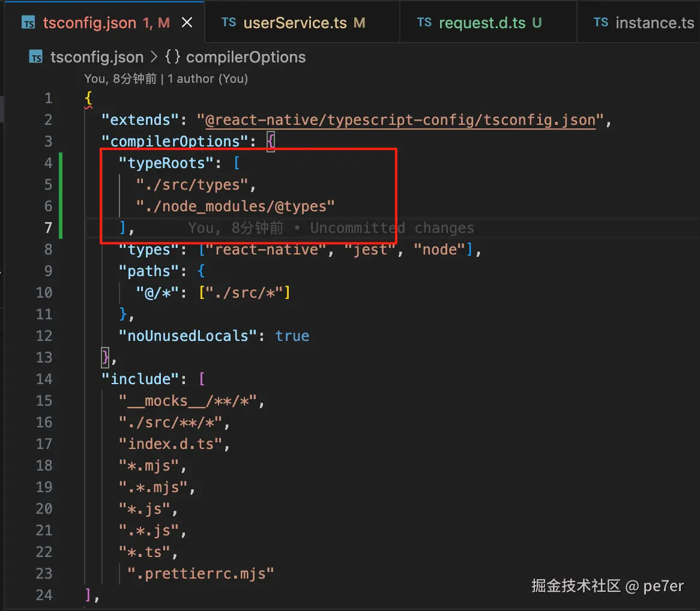This screenshot has width=700, height=611.
Task: Click the "./src/types" string
Action: point(192,185)
